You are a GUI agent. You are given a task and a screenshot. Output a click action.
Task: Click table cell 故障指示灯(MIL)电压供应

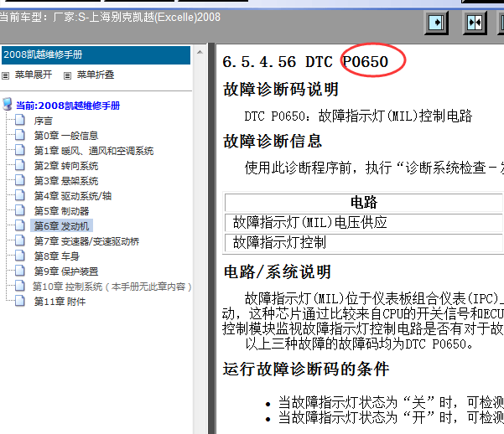coord(364,222)
